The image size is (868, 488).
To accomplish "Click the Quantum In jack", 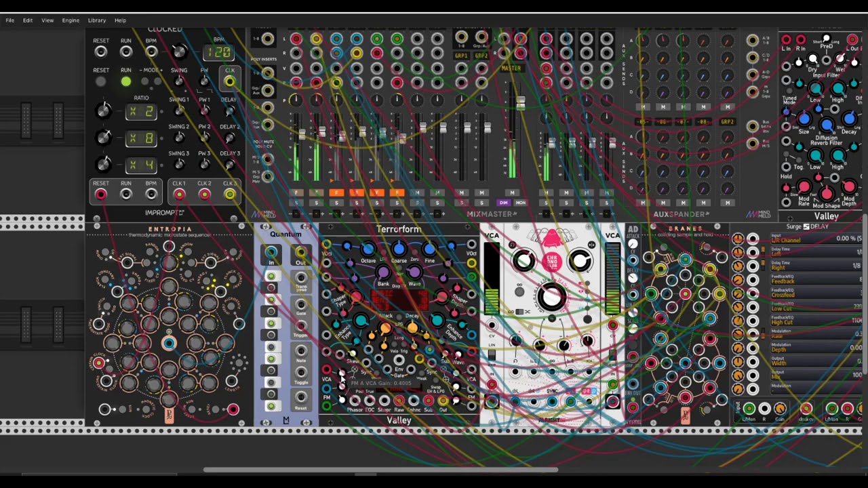I will pos(271,253).
